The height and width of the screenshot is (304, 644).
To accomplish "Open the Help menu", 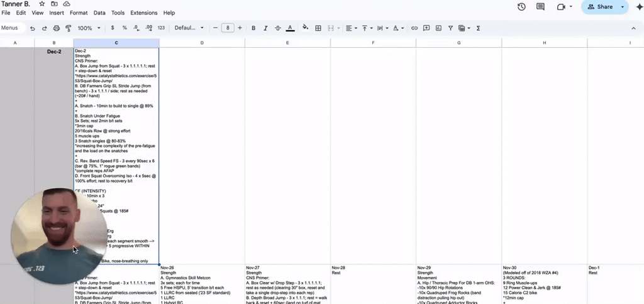I will click(x=169, y=13).
